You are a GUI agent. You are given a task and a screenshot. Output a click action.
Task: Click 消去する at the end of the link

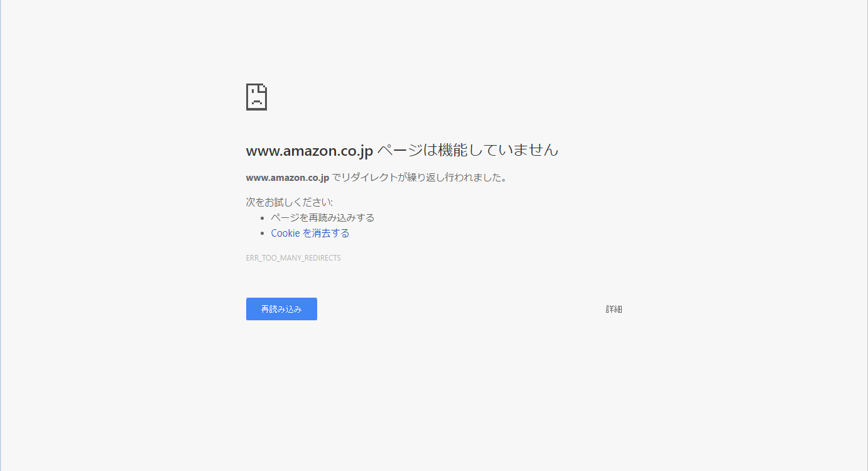point(331,233)
